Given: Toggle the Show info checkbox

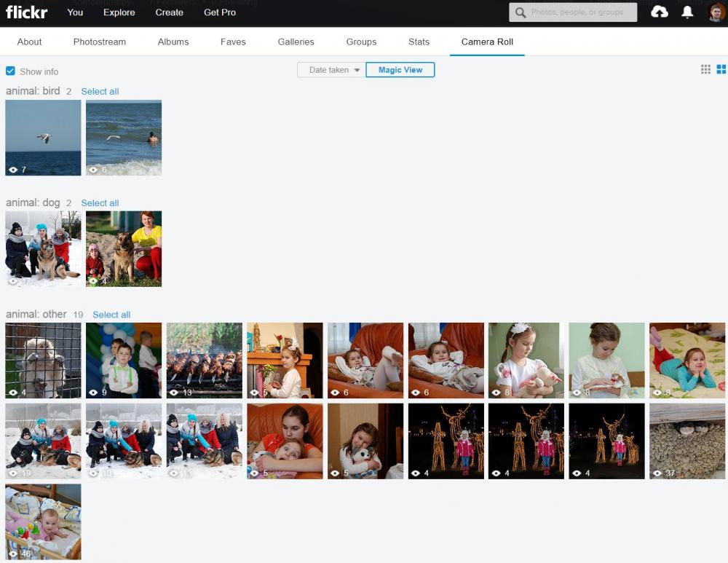Looking at the screenshot, I should click(10, 71).
